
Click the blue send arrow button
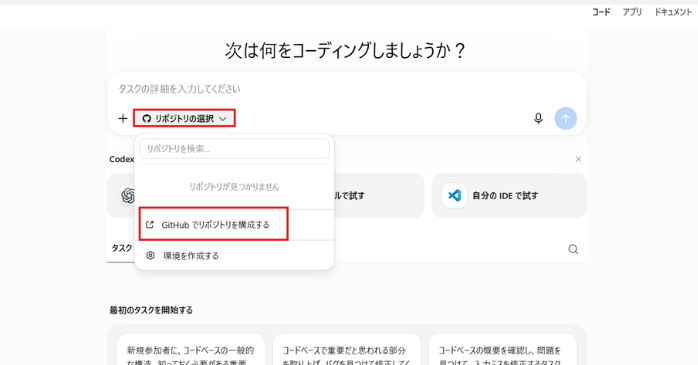point(565,118)
